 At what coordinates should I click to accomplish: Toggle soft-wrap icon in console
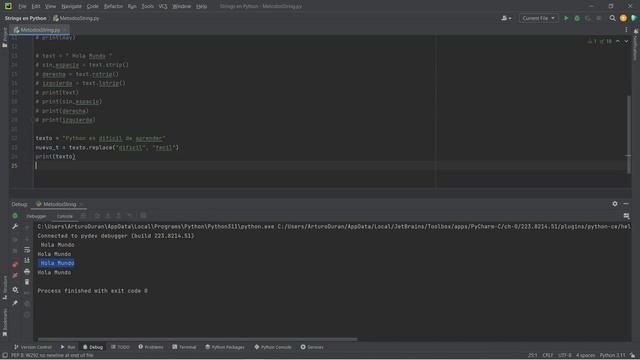(27, 249)
